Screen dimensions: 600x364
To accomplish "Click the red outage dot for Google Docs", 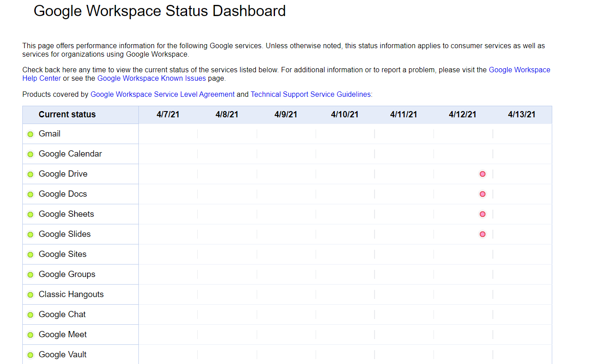I will [482, 194].
